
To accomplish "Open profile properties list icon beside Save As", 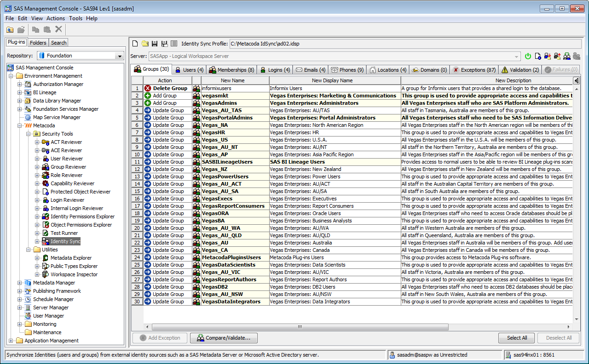I will (x=174, y=44).
